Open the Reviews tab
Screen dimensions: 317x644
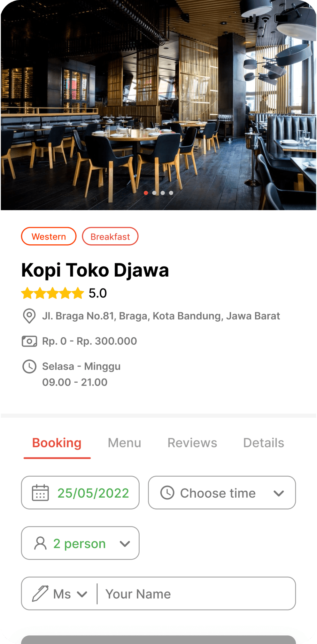point(192,443)
